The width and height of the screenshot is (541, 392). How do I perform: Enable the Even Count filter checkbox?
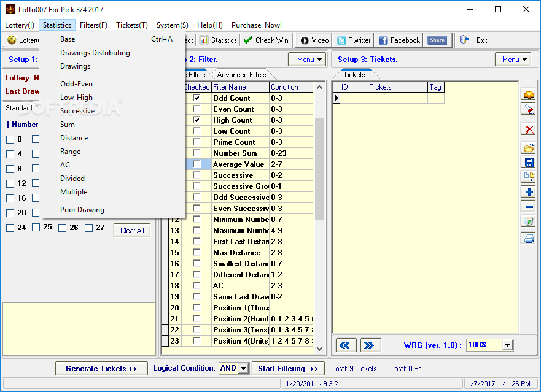[x=197, y=109]
